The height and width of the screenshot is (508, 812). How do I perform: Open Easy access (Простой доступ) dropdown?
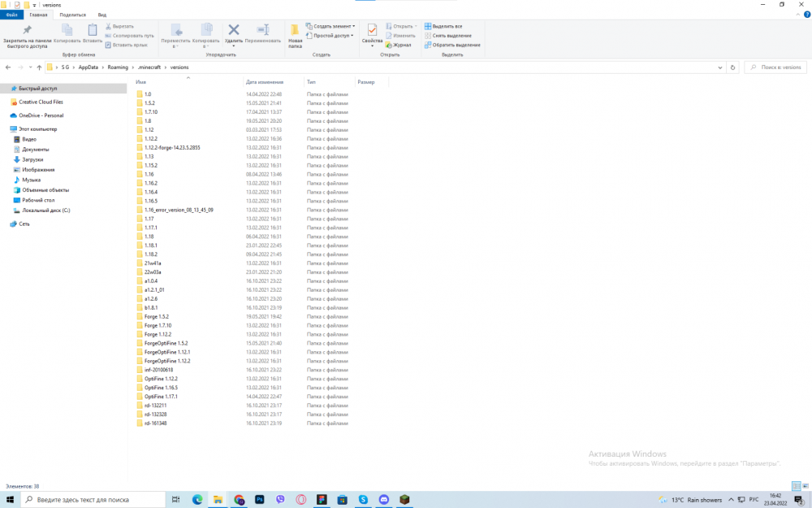330,36
